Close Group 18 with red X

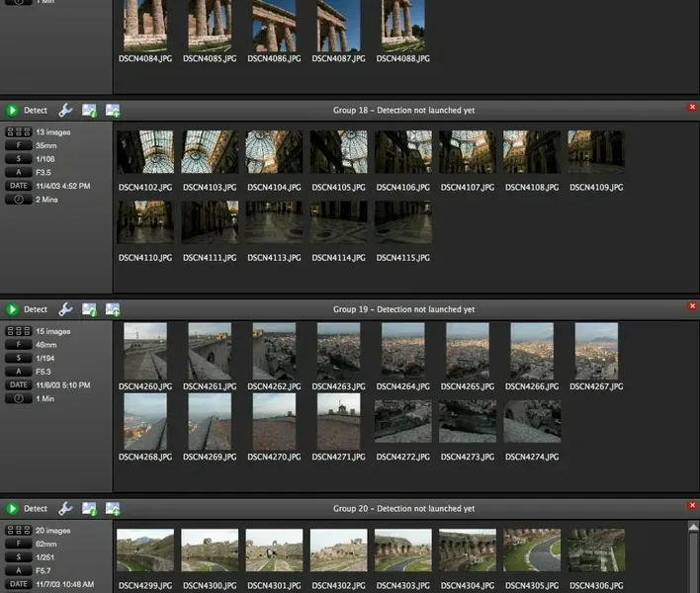(x=692, y=106)
